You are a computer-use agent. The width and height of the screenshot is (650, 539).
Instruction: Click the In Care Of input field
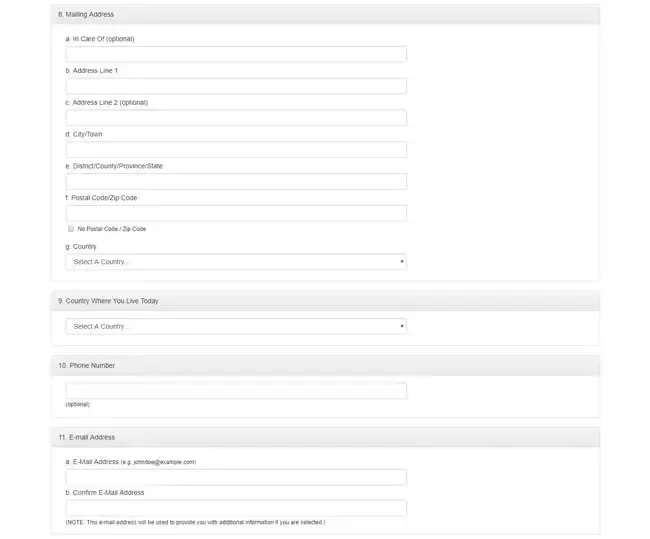click(236, 54)
